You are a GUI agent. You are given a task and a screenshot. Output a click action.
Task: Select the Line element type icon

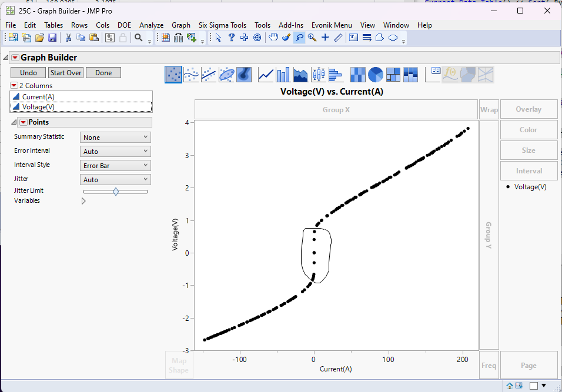[x=266, y=75]
